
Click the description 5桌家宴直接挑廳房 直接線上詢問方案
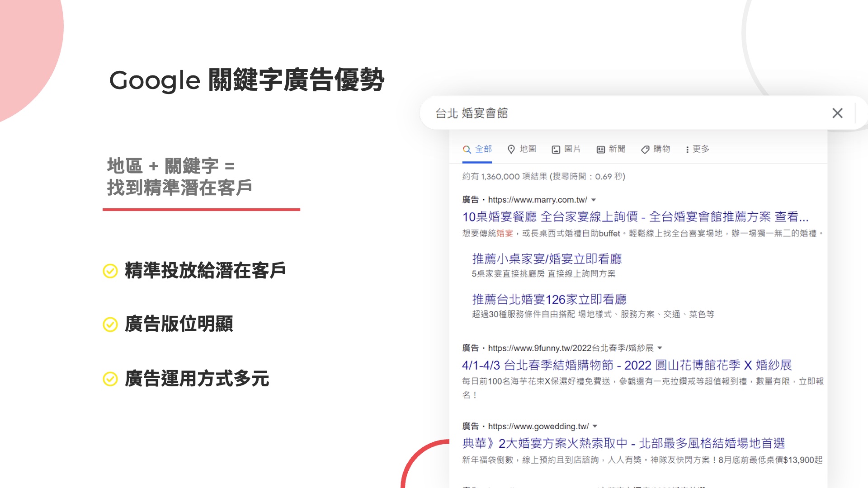pyautogui.click(x=543, y=274)
